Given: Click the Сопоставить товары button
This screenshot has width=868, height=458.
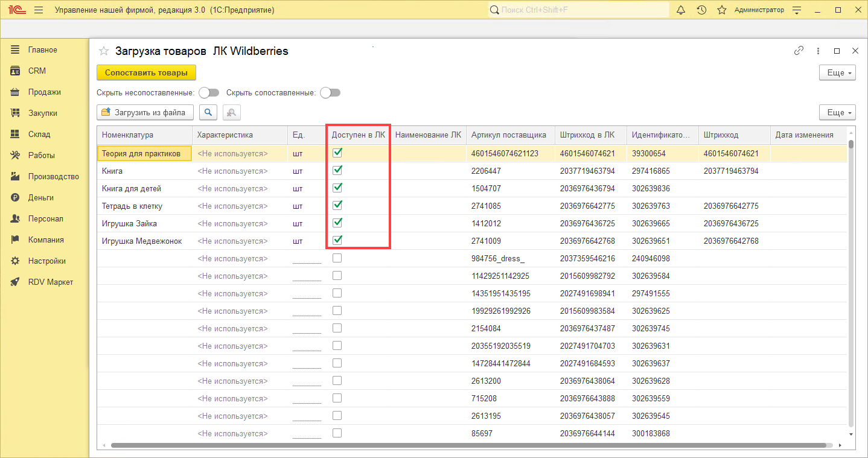Looking at the screenshot, I should tap(146, 72).
